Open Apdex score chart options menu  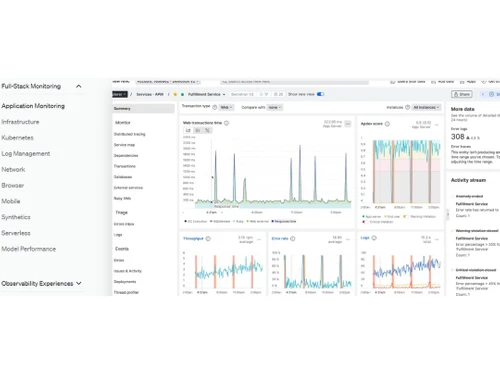437,124
